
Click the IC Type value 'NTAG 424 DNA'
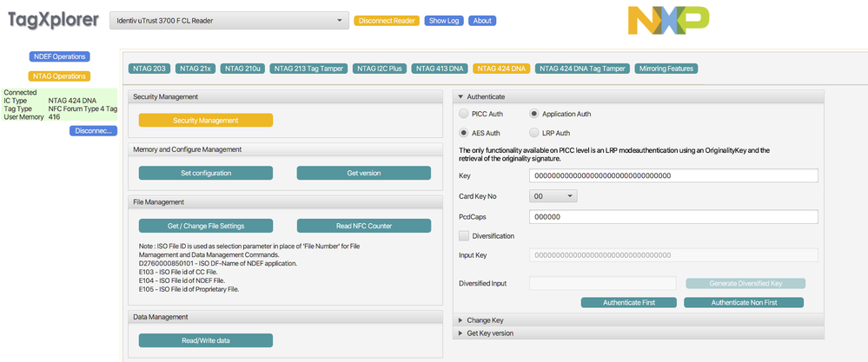point(72,101)
